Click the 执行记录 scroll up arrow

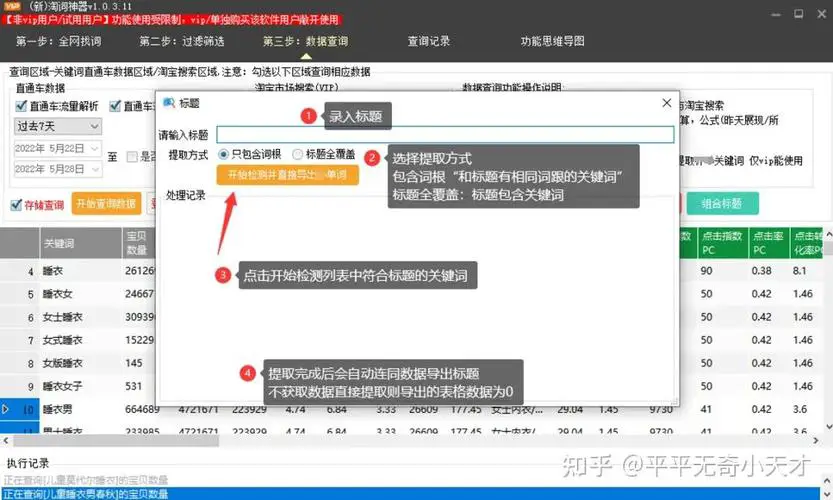pyautogui.click(x=827, y=480)
